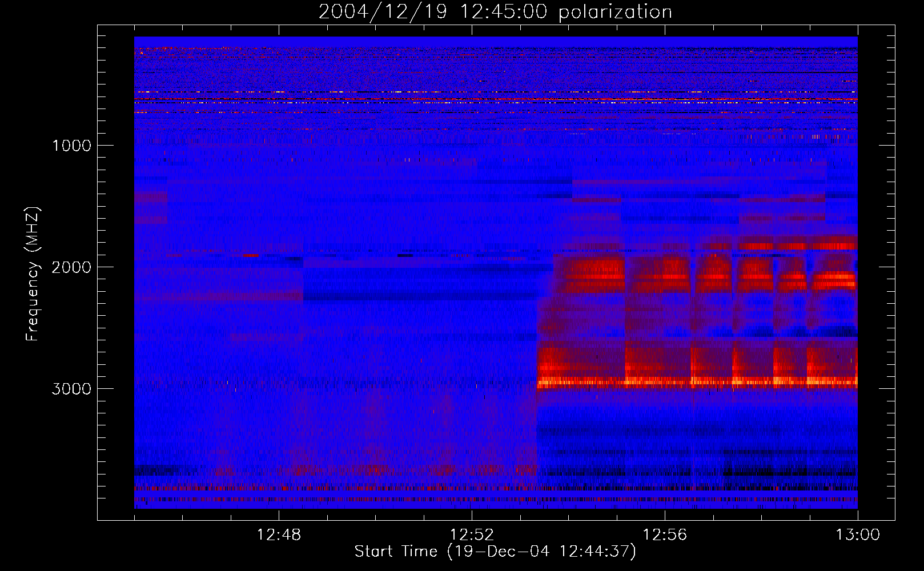
Task: Click the '12:48' time tick label
Action: pos(279,535)
